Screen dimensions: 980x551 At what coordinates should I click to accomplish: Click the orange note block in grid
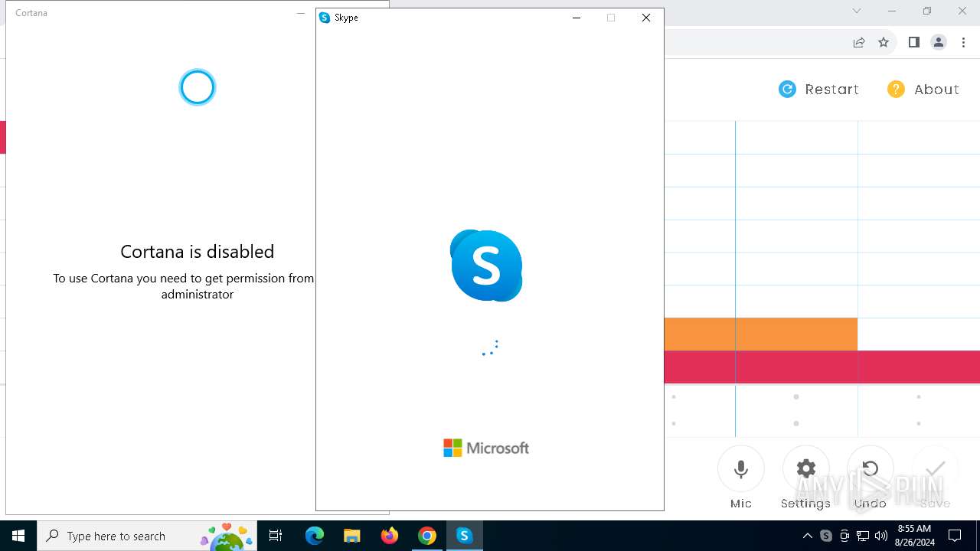click(760, 334)
